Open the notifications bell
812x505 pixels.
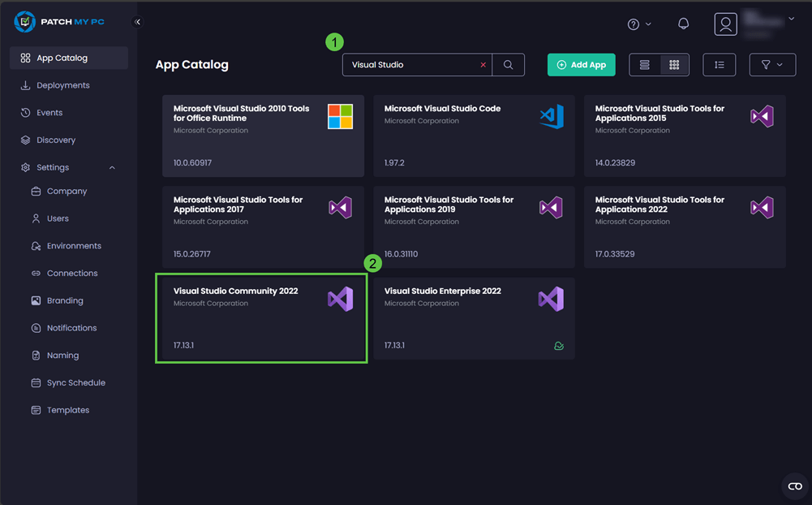tap(684, 24)
